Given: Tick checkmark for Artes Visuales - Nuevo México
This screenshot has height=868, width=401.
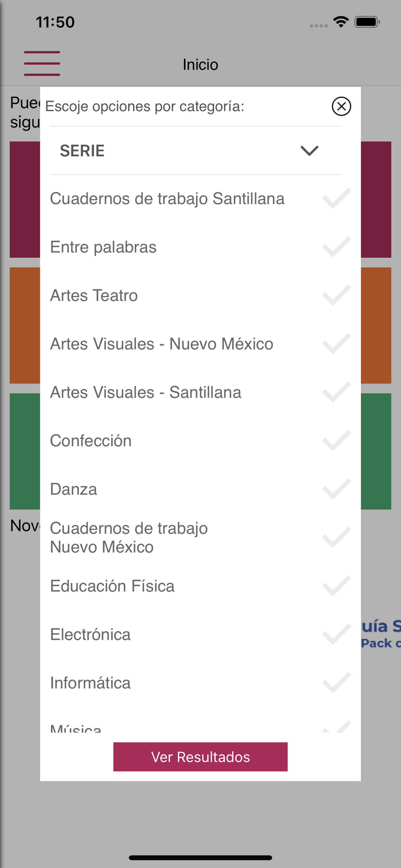Looking at the screenshot, I should tap(337, 344).
